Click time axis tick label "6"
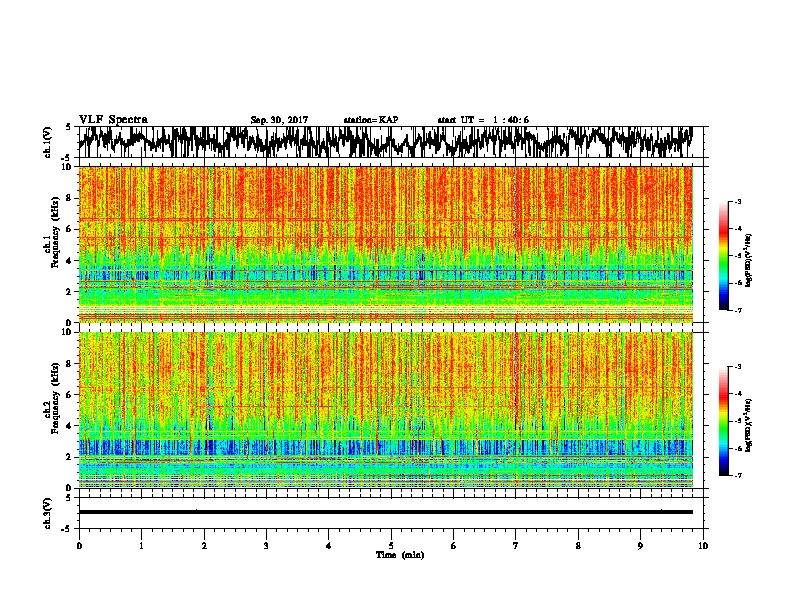 [x=454, y=546]
